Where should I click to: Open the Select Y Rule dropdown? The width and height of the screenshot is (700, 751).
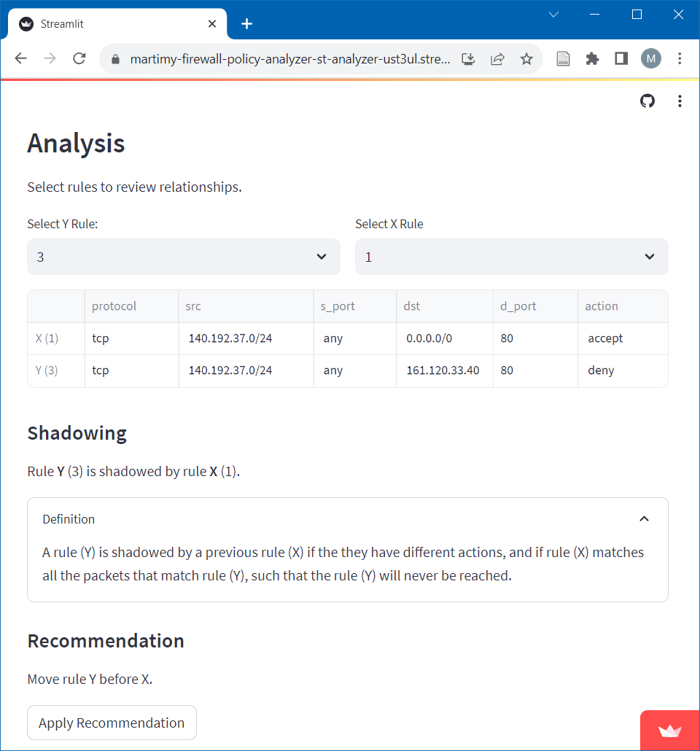point(184,257)
